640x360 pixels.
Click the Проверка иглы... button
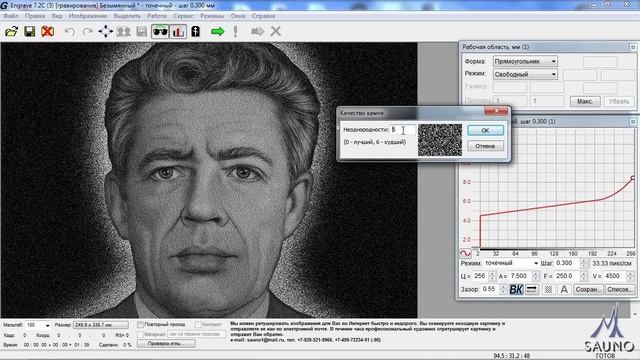[166, 344]
